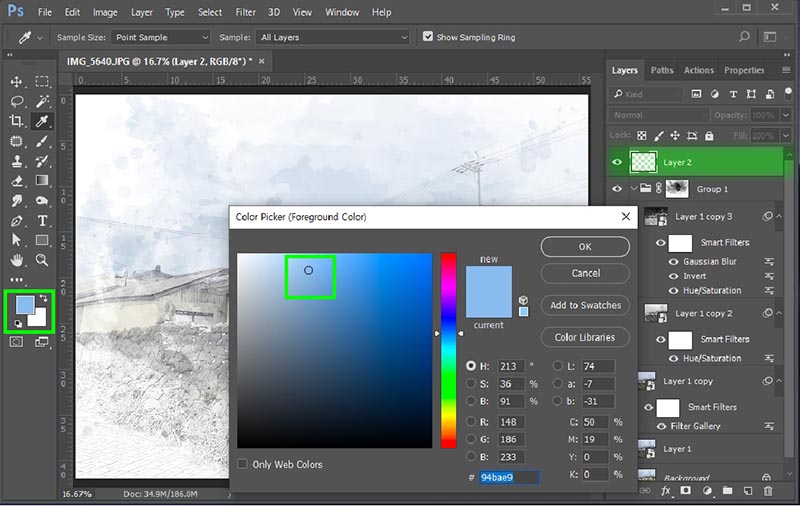Choose the Path Selection tool

click(x=16, y=240)
